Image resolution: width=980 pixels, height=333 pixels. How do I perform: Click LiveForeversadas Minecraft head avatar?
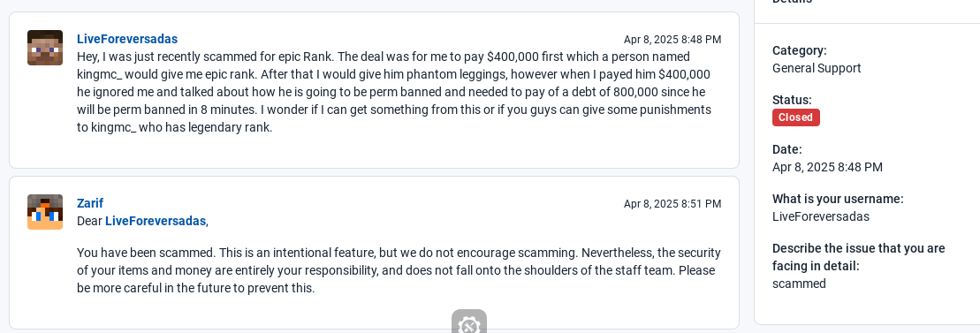pos(45,48)
